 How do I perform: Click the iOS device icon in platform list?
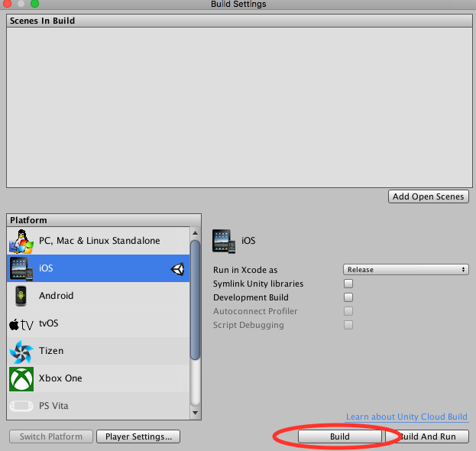[x=21, y=268]
